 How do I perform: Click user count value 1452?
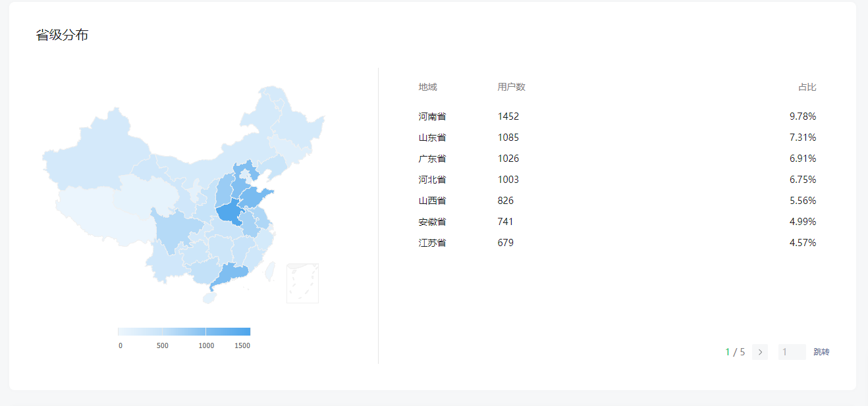tap(508, 116)
